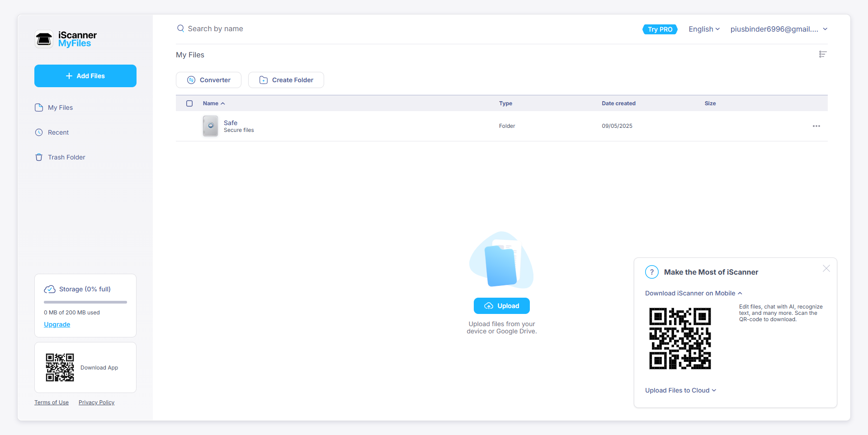Click the iScanner MyFiles logo icon

click(x=44, y=39)
